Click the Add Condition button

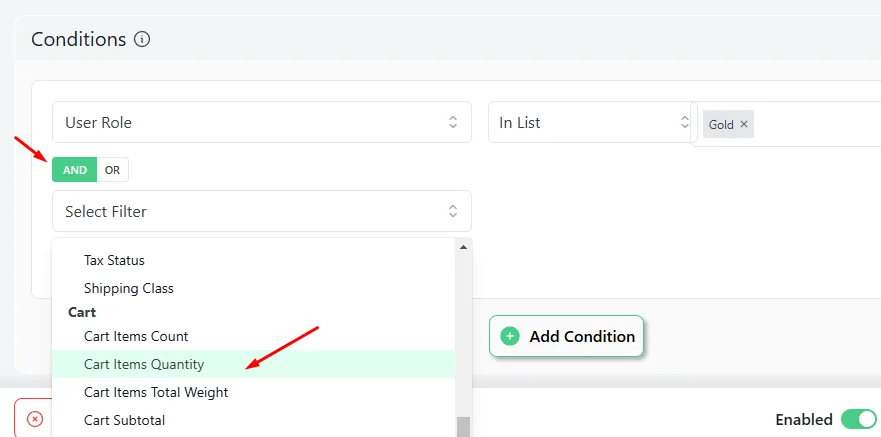click(566, 336)
